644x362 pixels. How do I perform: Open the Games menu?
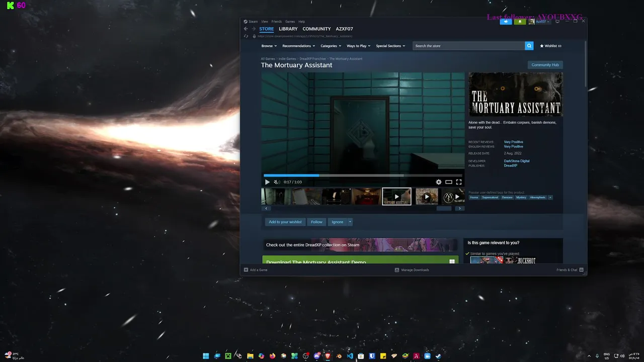[290, 22]
